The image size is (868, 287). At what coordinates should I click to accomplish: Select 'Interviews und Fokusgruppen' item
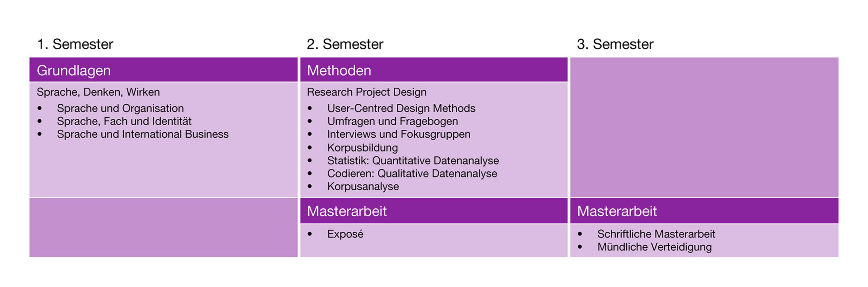[x=399, y=134]
